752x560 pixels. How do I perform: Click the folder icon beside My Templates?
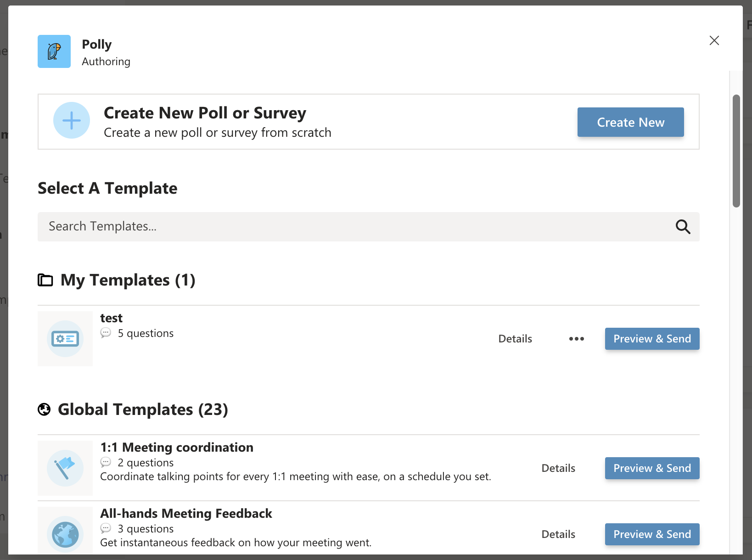coord(45,280)
